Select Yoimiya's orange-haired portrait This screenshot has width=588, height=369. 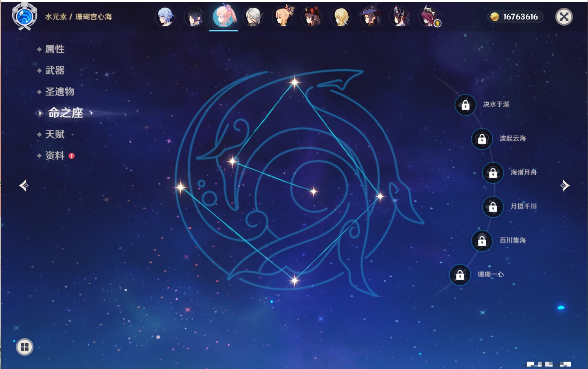tap(282, 17)
